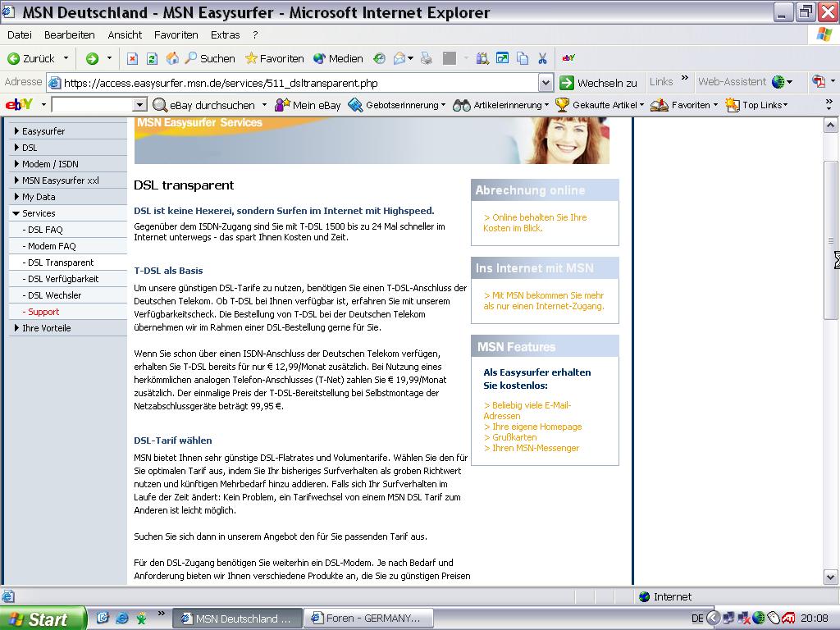Open DSL Verfügbarkeit sidebar link
840x630 pixels.
[x=63, y=279]
